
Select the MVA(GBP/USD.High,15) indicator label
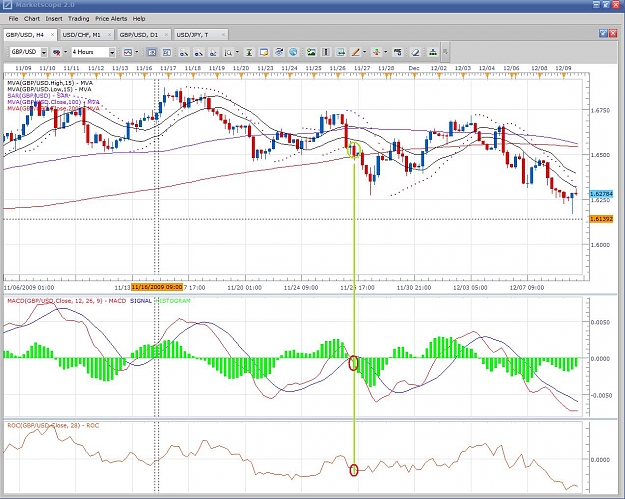point(50,83)
